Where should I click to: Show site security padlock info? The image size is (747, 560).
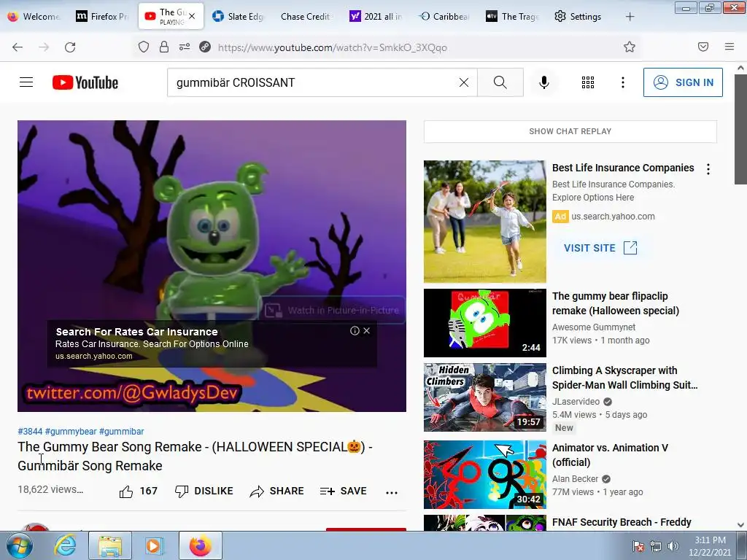click(164, 47)
